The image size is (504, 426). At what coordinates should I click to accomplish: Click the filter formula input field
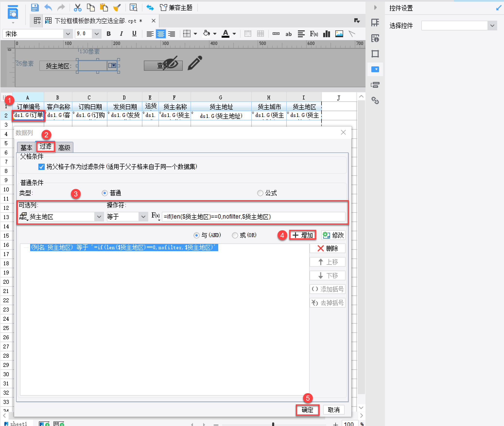[x=253, y=217]
